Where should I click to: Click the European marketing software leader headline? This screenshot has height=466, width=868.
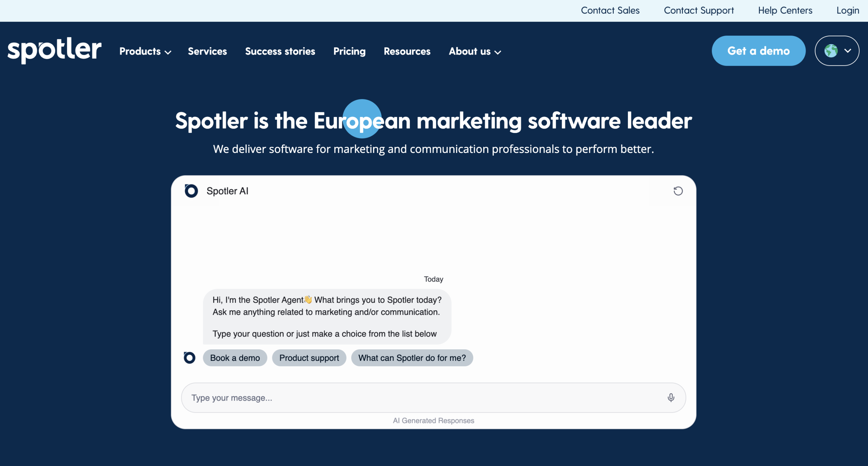pyautogui.click(x=433, y=121)
